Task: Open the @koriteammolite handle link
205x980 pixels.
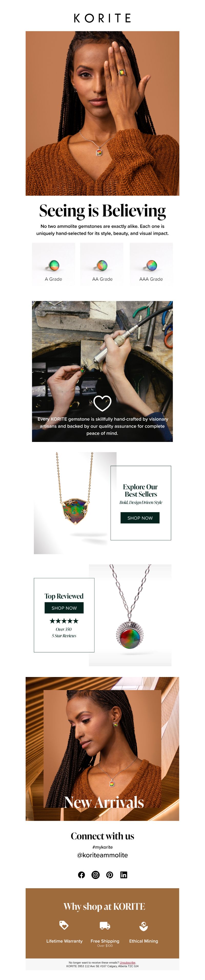Action: click(102, 855)
